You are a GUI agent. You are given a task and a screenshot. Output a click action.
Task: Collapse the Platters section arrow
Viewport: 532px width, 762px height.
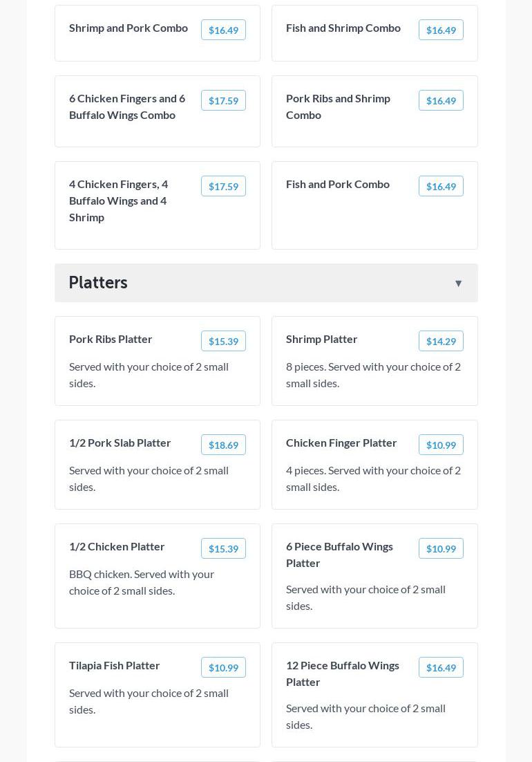coord(458,283)
